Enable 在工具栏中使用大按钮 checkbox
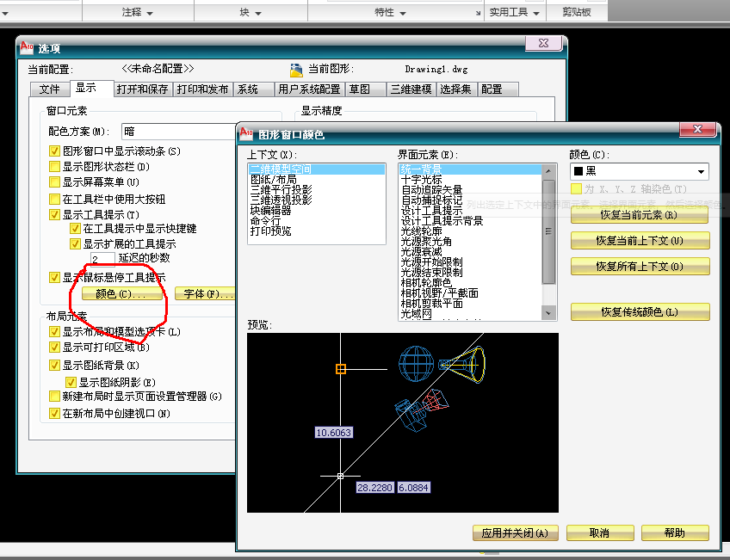 (54, 199)
